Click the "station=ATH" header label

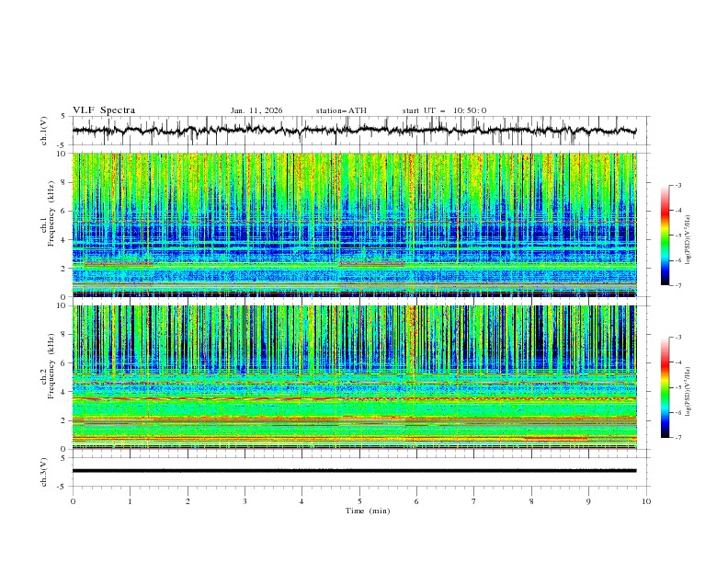coord(341,110)
